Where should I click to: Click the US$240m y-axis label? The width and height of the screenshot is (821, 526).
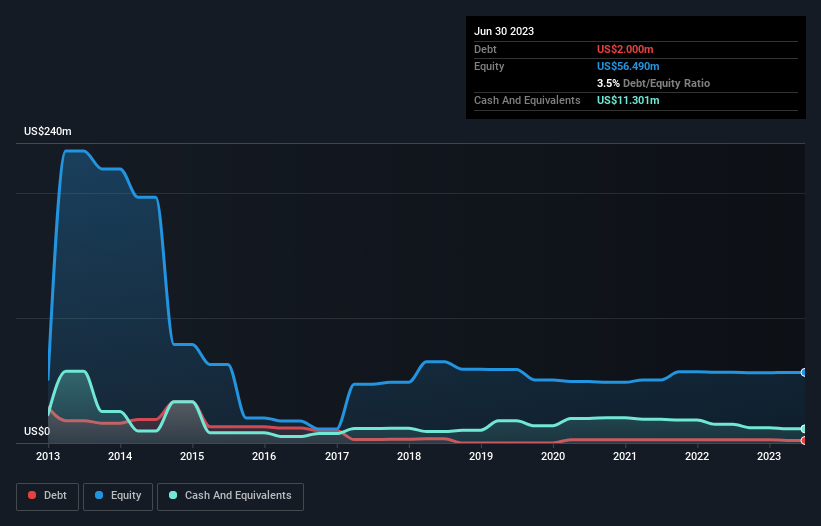pos(48,131)
